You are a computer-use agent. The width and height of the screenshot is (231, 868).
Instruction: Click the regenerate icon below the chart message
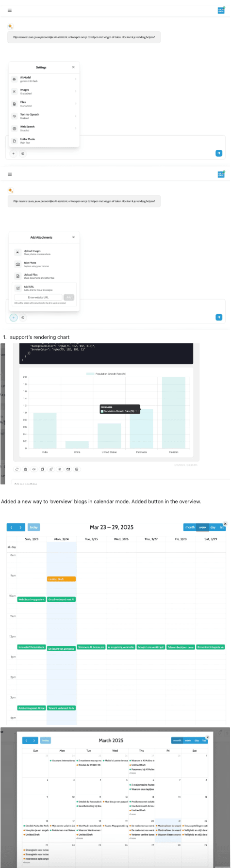[x=16, y=469]
